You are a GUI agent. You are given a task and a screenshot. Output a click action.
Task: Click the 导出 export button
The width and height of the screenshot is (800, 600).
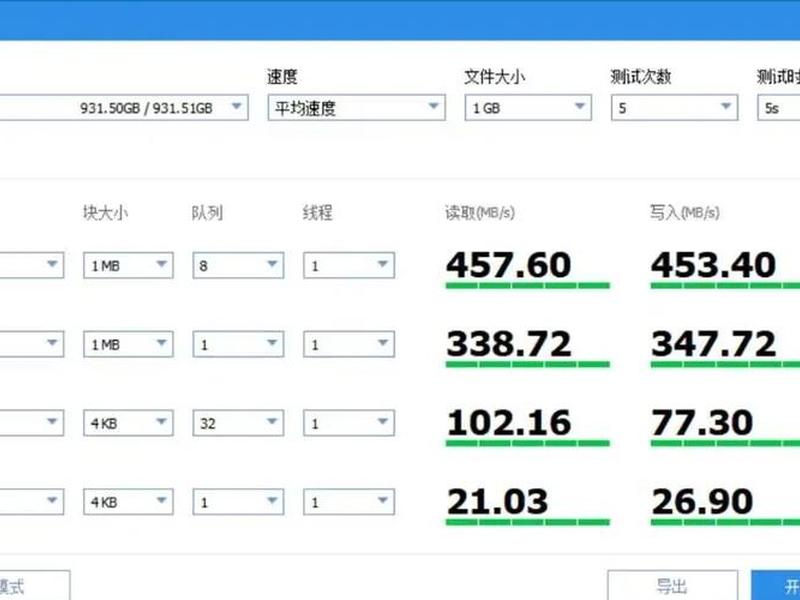pyautogui.click(x=672, y=586)
